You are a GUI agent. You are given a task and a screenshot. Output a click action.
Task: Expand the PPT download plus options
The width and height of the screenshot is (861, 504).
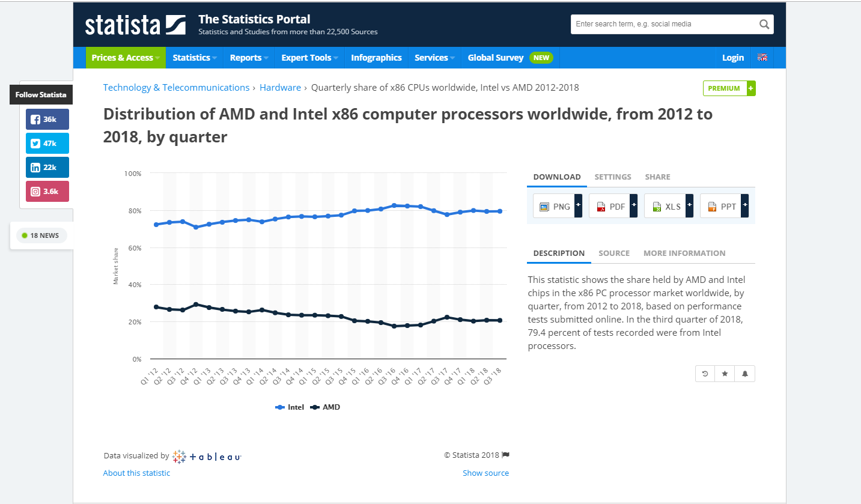pos(745,206)
